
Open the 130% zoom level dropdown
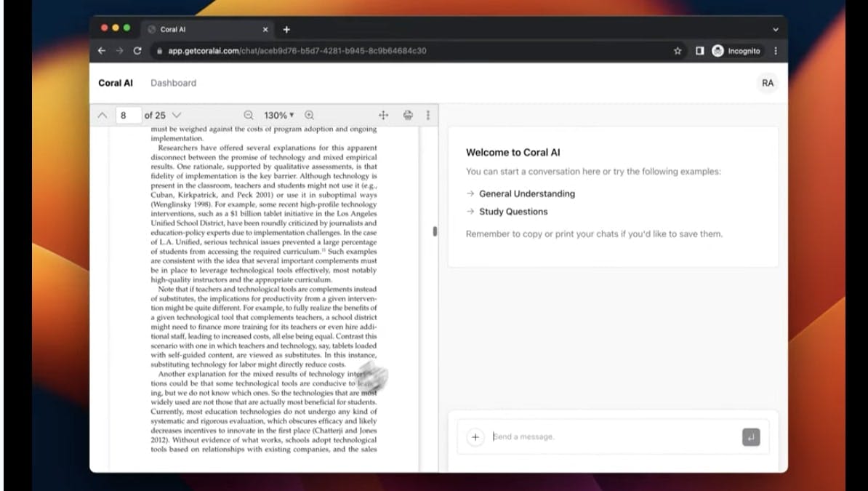click(278, 115)
